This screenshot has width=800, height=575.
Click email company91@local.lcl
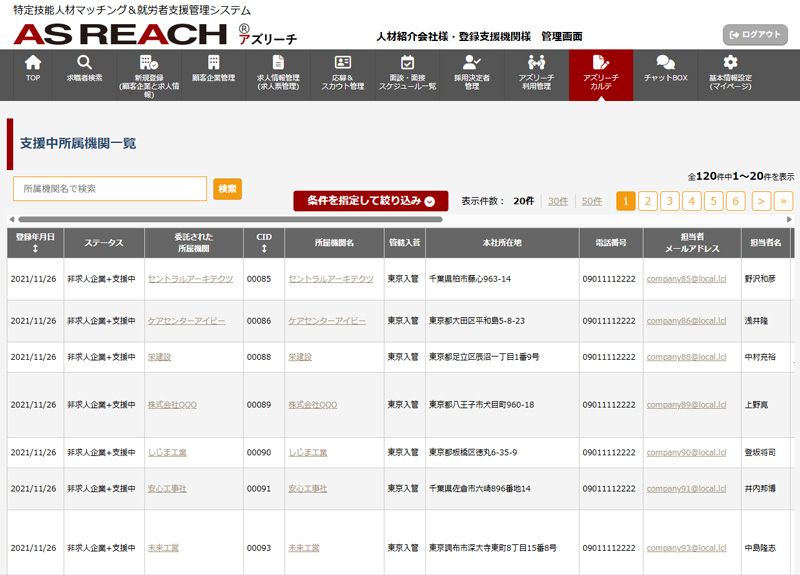[x=686, y=489]
